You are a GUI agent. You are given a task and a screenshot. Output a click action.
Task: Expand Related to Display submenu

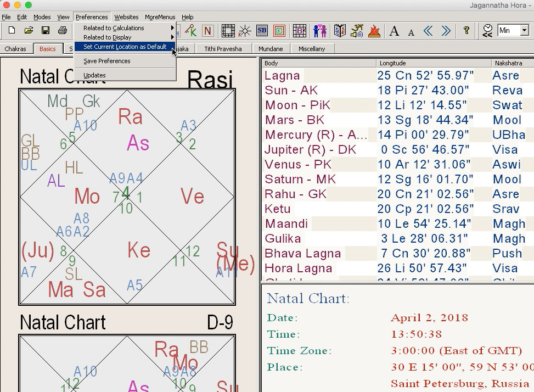(x=125, y=37)
